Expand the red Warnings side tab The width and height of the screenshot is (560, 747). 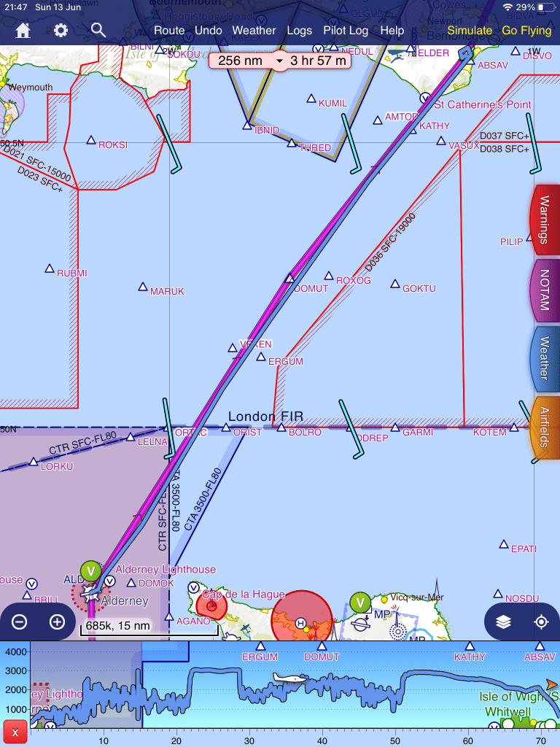pyautogui.click(x=545, y=219)
